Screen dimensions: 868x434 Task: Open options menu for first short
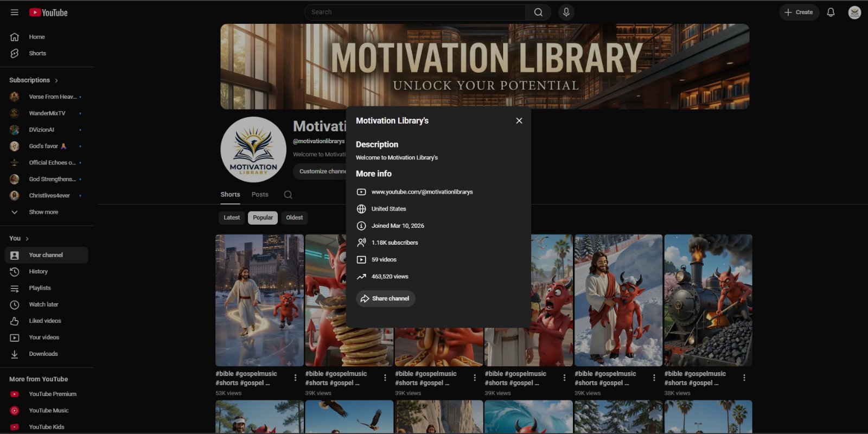pos(295,378)
